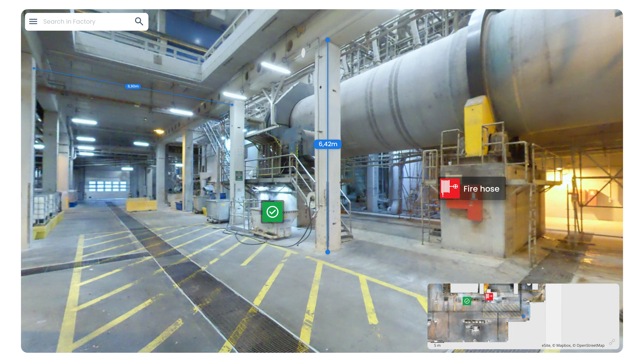This screenshot has width=644, height=362.
Task: Expand the minimap with the arrows icon
Action: click(612, 342)
